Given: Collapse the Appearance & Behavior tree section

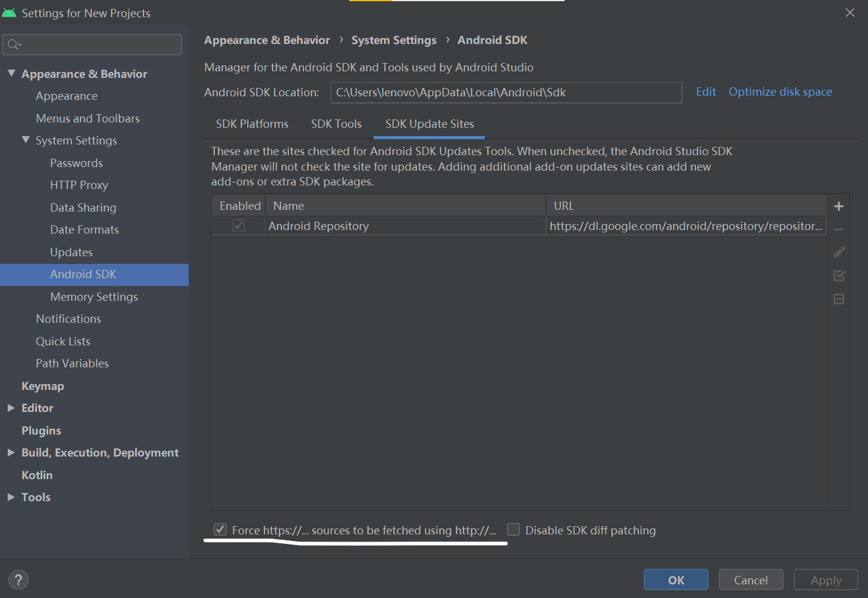Looking at the screenshot, I should [x=11, y=73].
